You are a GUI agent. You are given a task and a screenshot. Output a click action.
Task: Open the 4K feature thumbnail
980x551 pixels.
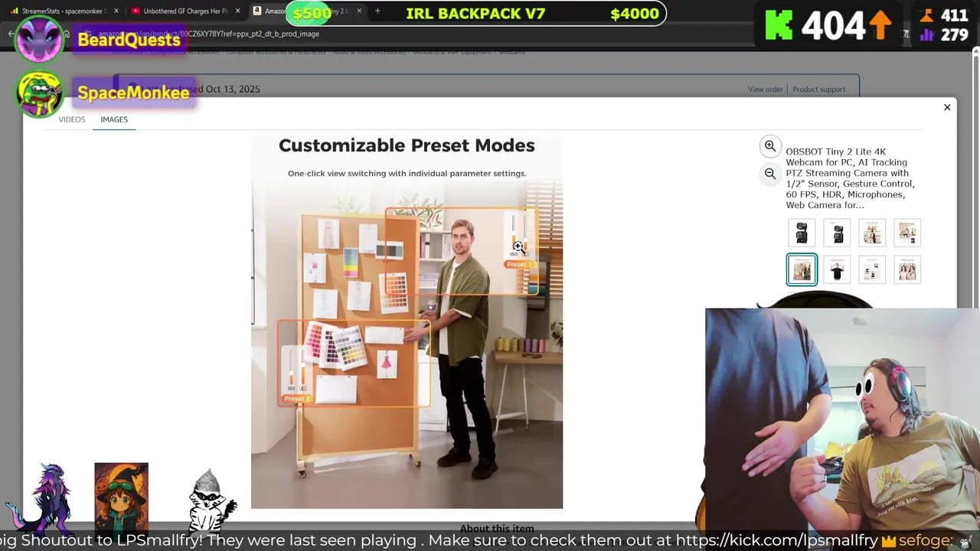pyautogui.click(x=872, y=233)
